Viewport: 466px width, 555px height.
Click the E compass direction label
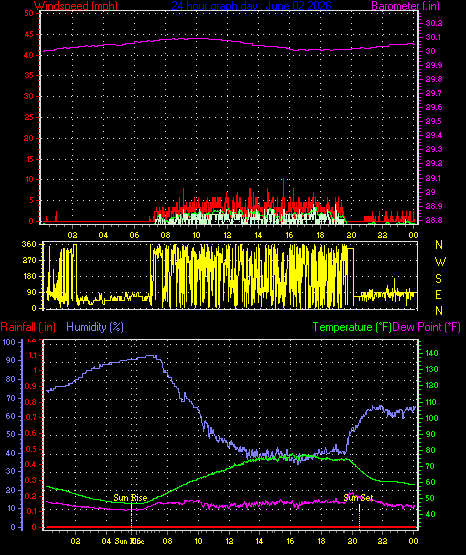(x=438, y=294)
